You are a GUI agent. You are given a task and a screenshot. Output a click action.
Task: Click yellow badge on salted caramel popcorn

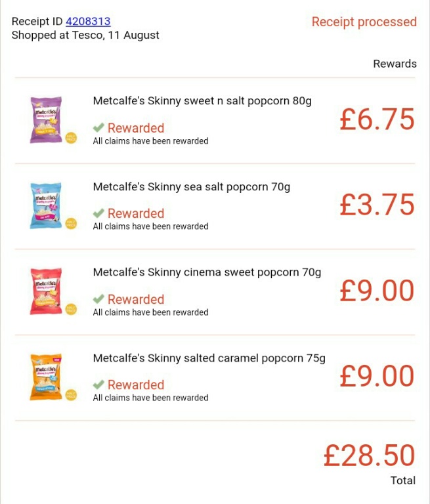tap(71, 394)
